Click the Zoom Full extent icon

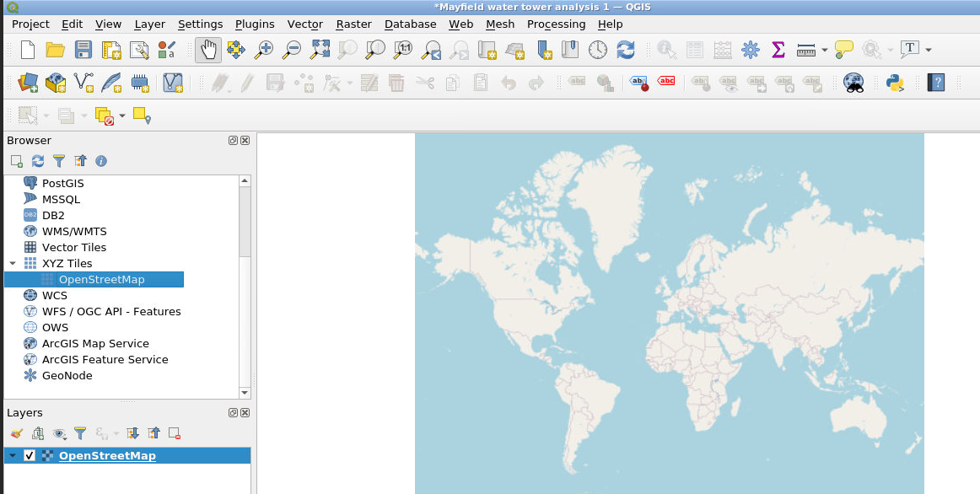pos(320,50)
